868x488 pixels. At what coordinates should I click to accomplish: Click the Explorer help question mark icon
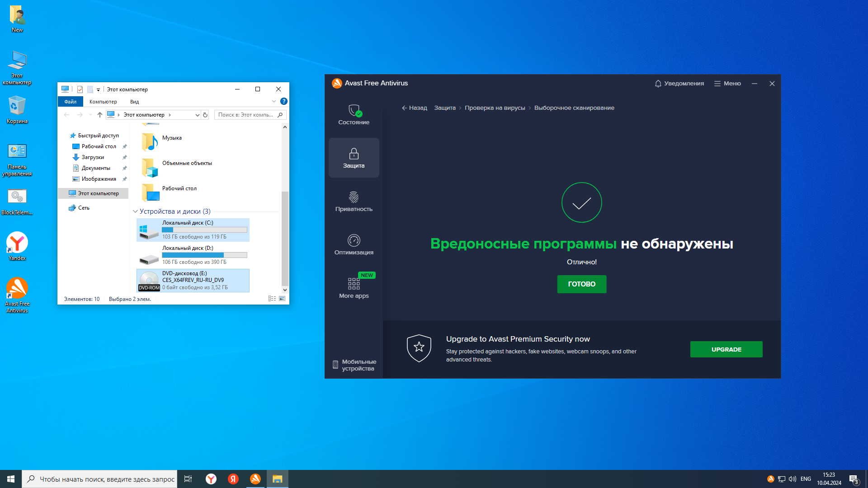pos(284,101)
